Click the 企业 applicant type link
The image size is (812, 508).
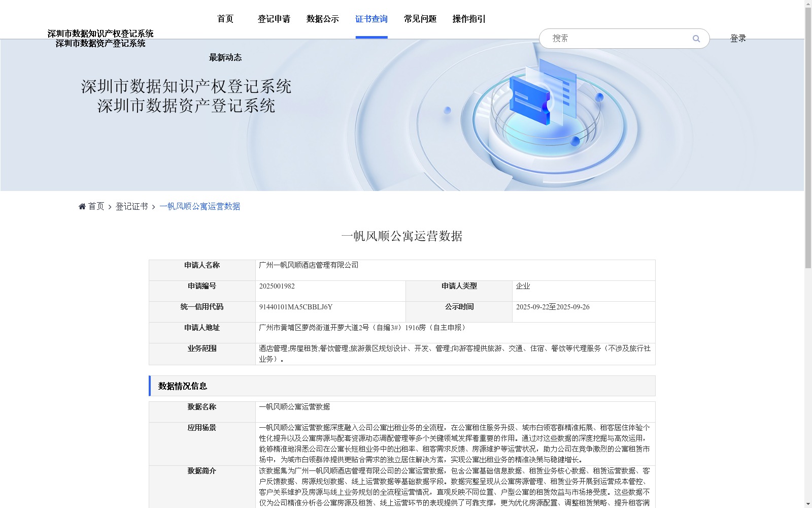pos(523,285)
